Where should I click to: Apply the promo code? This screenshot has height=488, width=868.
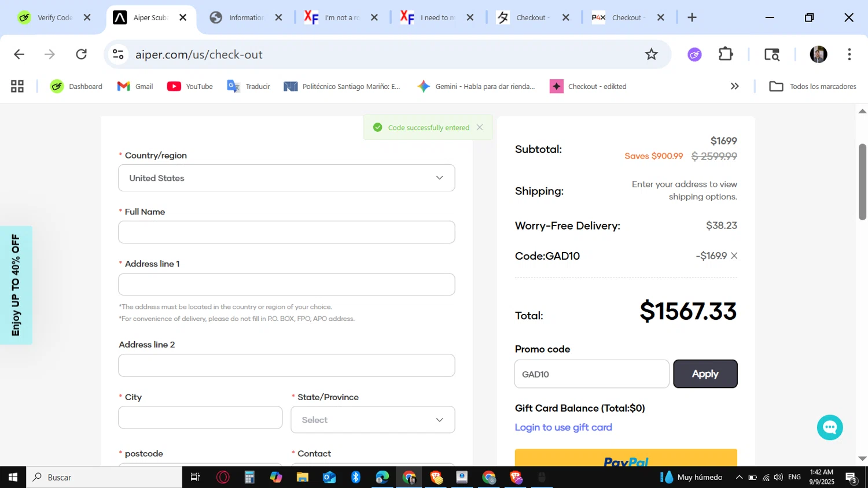click(705, 374)
